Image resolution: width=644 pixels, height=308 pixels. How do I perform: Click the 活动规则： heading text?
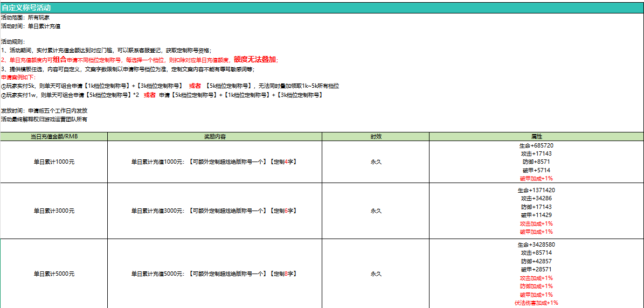pyautogui.click(x=13, y=41)
